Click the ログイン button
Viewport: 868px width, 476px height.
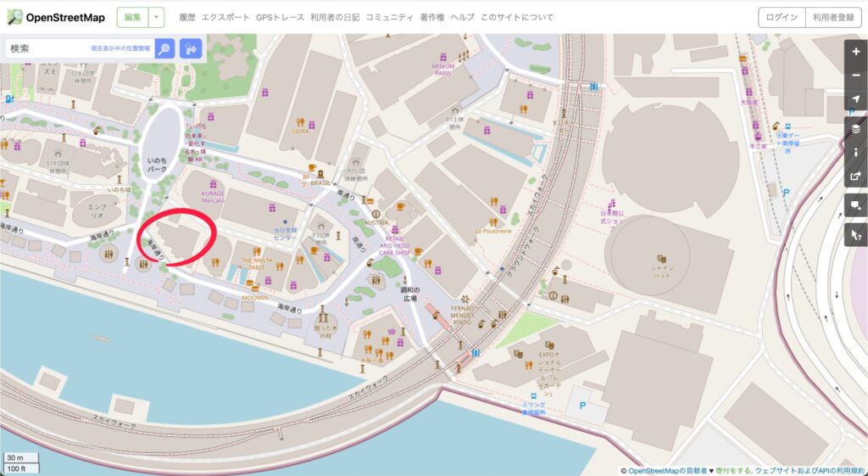(782, 17)
